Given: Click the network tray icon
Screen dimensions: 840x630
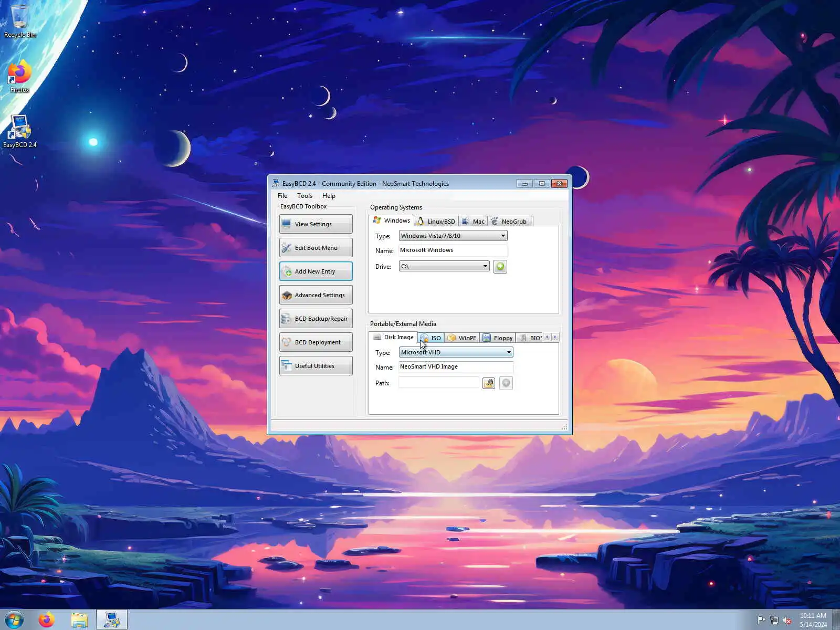Looking at the screenshot, I should click(774, 620).
